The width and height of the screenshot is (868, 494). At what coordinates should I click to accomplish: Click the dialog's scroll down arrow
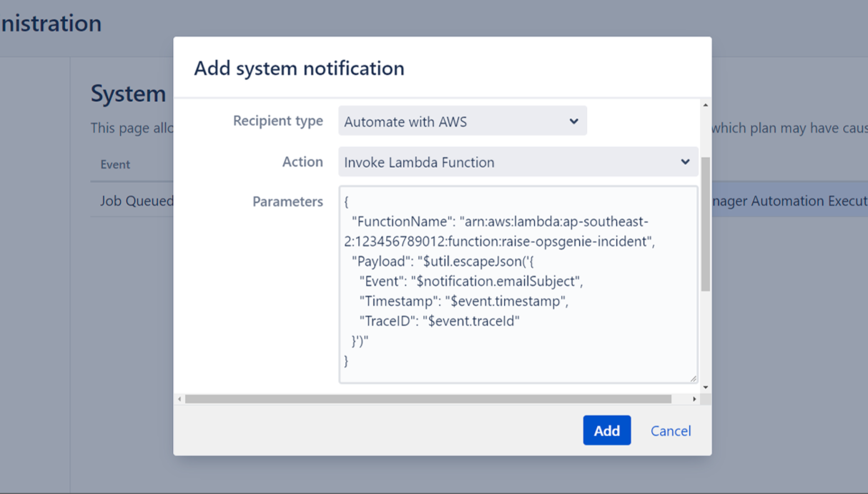coord(706,387)
